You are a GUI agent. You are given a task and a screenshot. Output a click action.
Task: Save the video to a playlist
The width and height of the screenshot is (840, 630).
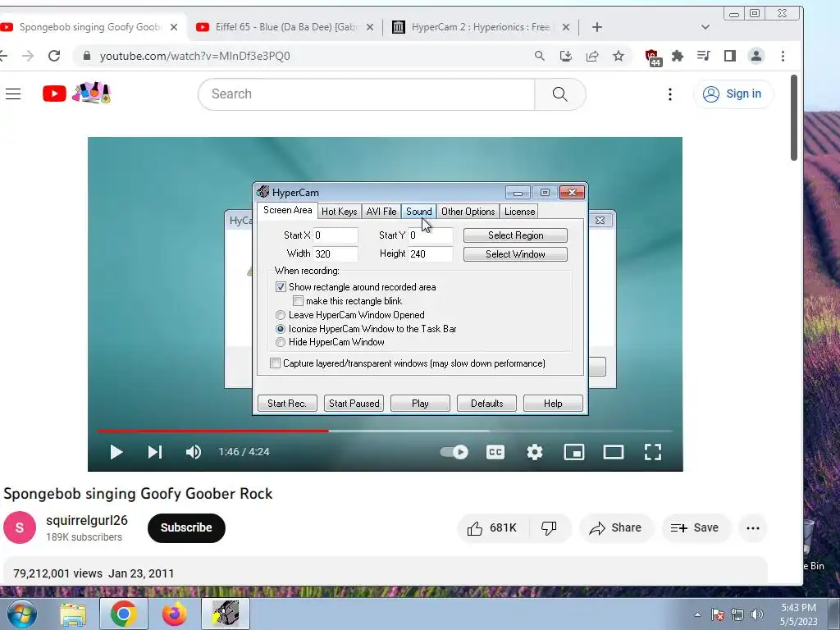coord(695,528)
